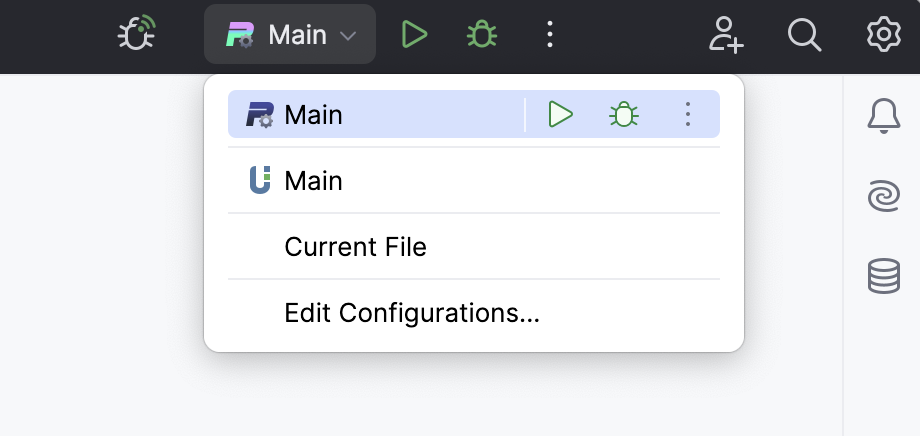Click the debug listener bug icon in toolbar
920x436 pixels.
[136, 34]
